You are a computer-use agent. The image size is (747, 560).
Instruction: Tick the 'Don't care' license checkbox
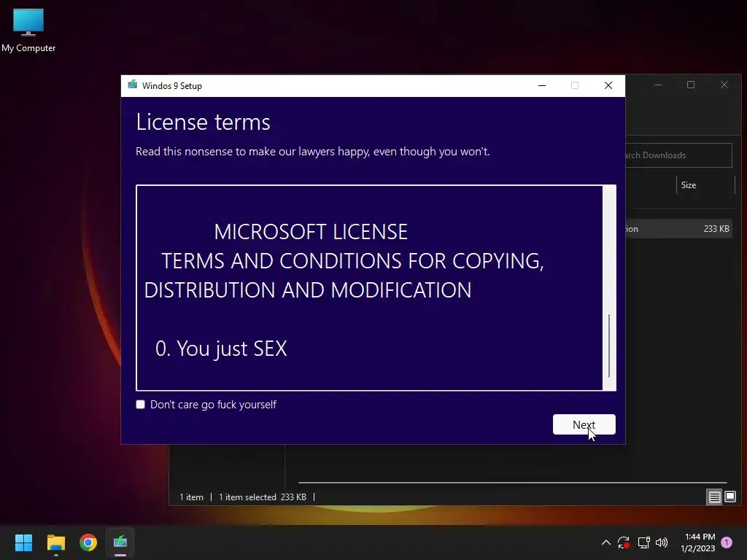click(141, 404)
